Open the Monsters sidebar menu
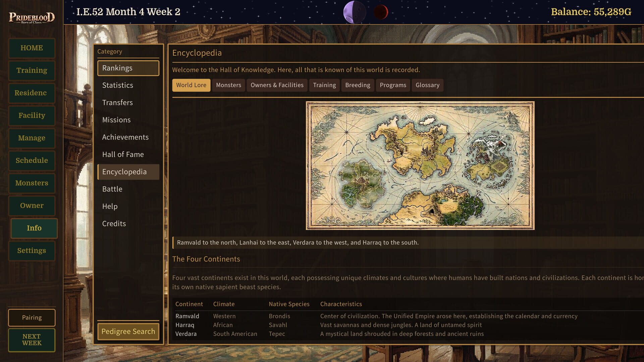The height and width of the screenshot is (362, 644). [32, 183]
